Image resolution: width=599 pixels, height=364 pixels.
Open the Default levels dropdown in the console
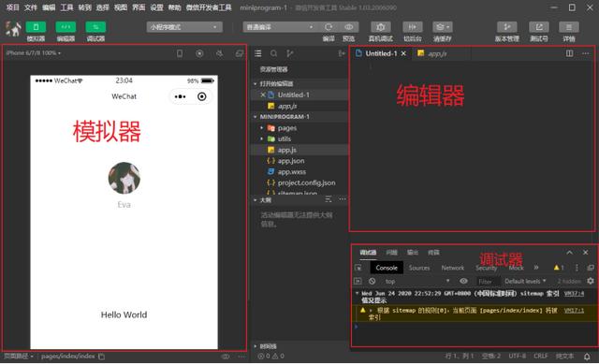pyautogui.click(x=525, y=281)
